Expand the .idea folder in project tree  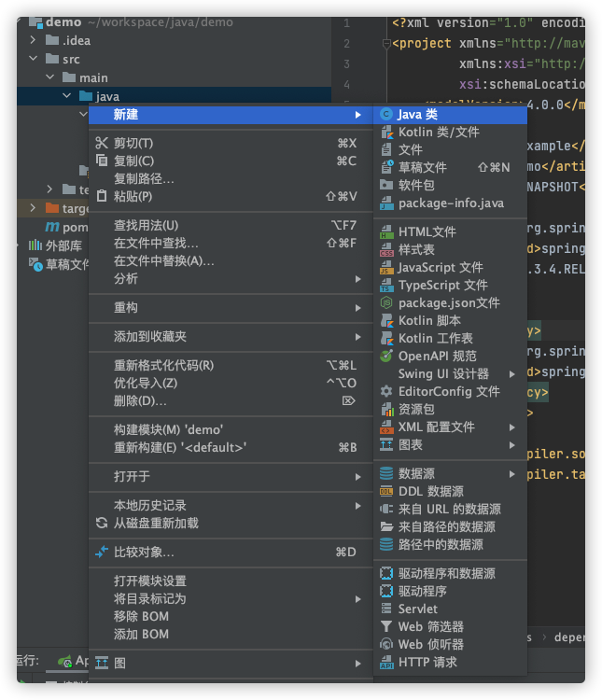pyautogui.click(x=34, y=40)
